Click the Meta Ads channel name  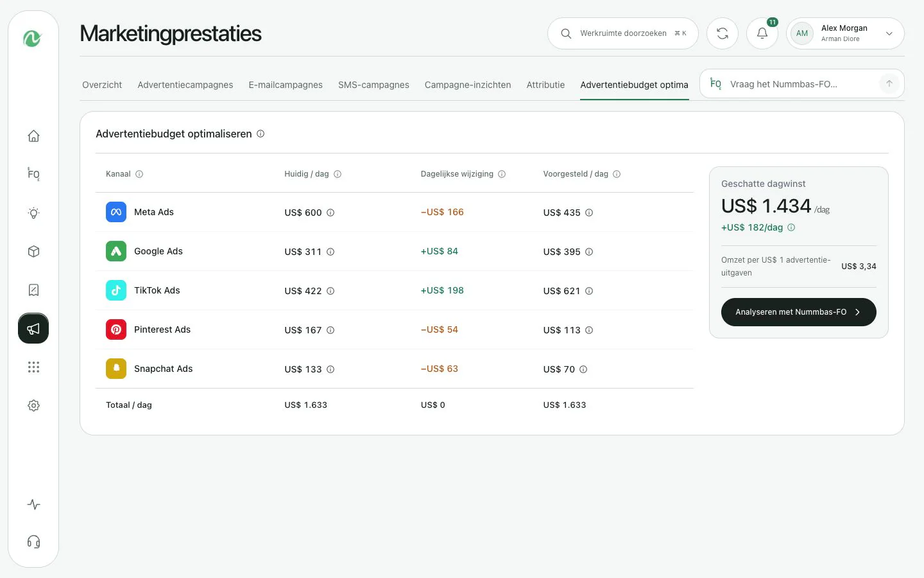click(x=154, y=212)
